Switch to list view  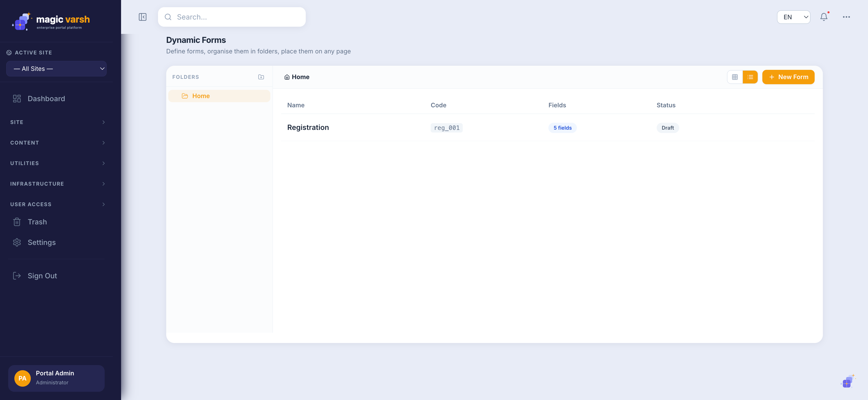coord(750,77)
